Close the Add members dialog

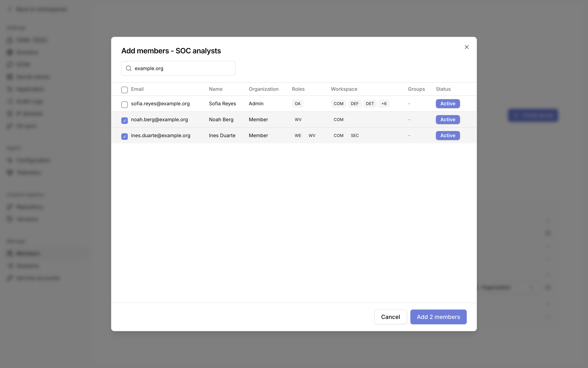pos(467,47)
